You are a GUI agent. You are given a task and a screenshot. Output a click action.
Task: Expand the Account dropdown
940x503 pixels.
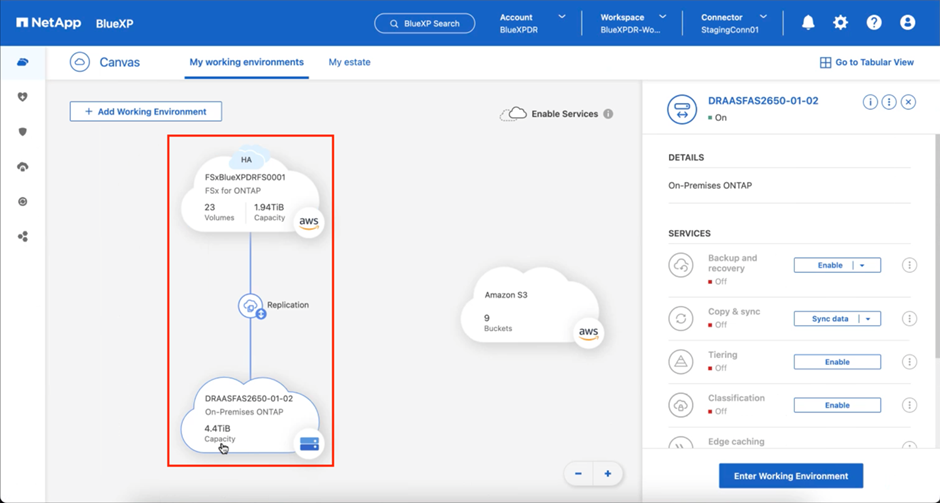pos(561,17)
